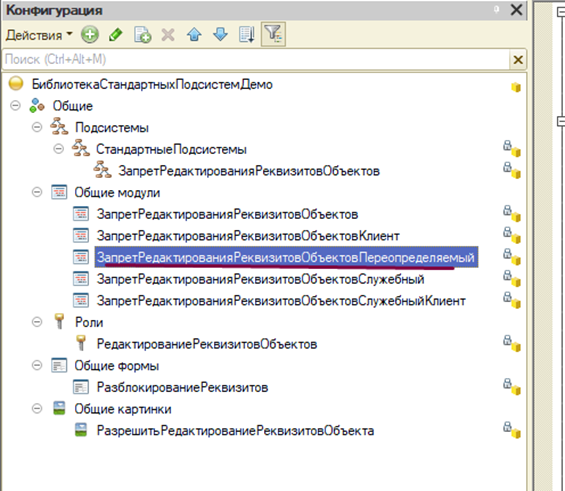Viewport: 565px width, 491px height.
Task: Collapse the Общие модули node
Action: pyautogui.click(x=37, y=192)
